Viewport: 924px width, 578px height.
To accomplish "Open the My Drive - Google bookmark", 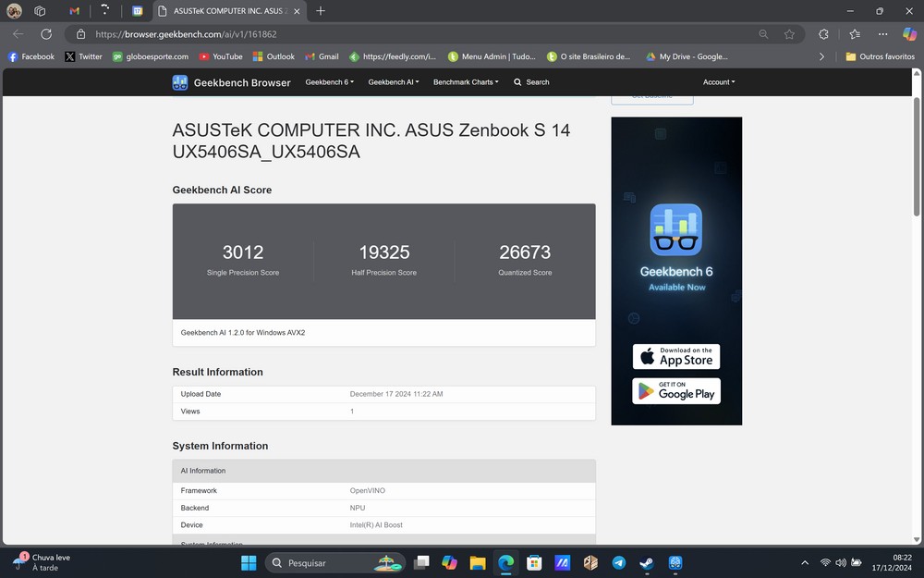I will coord(687,56).
